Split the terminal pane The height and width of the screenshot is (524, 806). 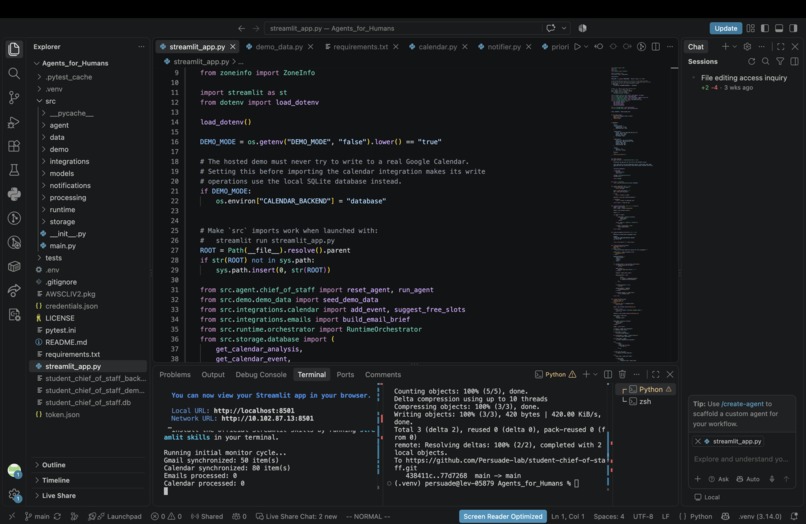click(x=608, y=374)
